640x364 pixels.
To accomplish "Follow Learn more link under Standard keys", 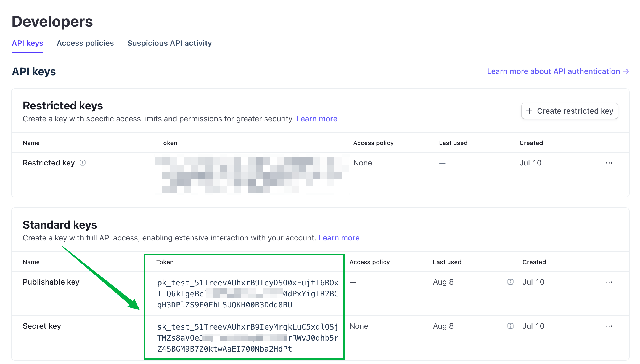I will point(339,238).
